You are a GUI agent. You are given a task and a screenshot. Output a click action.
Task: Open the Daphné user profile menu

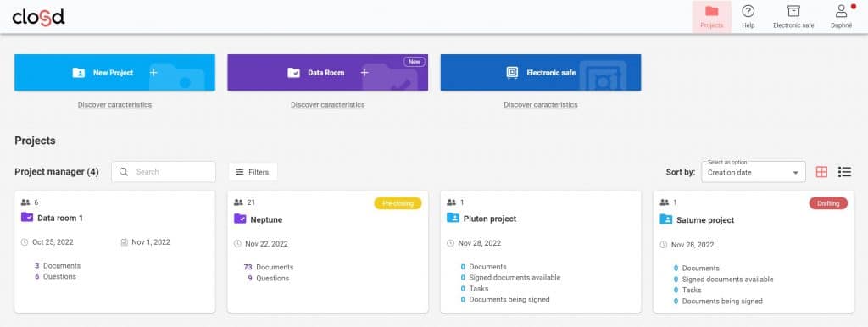point(842,17)
